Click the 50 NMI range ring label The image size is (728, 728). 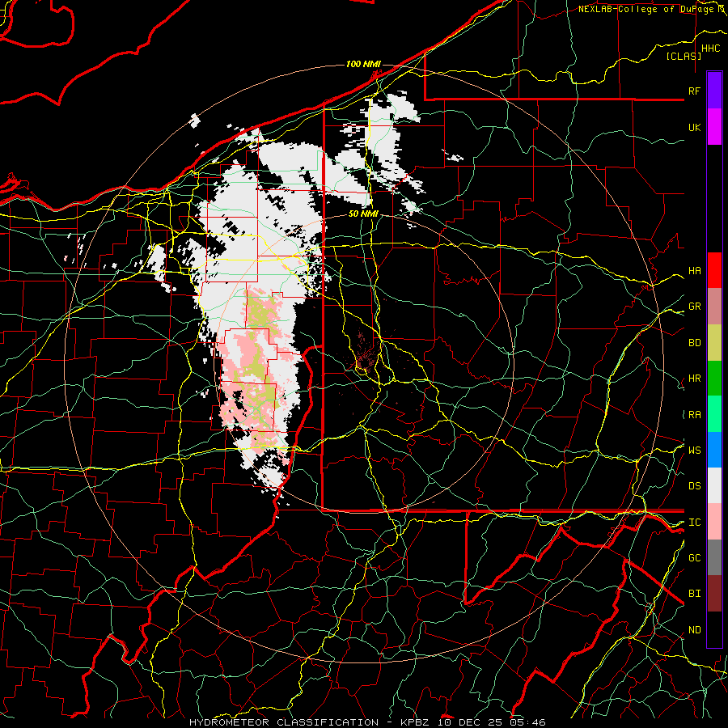coord(363,214)
